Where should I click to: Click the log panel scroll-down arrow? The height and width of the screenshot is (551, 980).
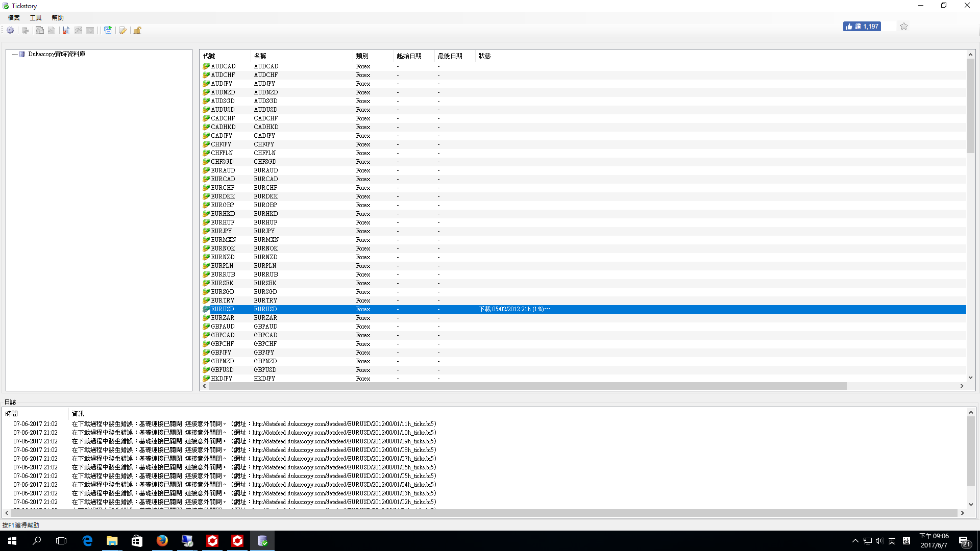coord(971,505)
